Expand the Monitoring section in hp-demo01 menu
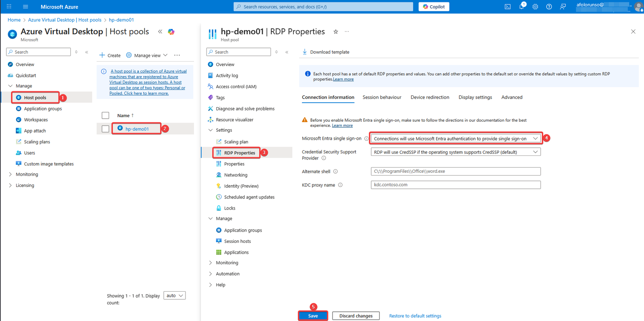Screen dimensions: 644x321 [x=227, y=263]
